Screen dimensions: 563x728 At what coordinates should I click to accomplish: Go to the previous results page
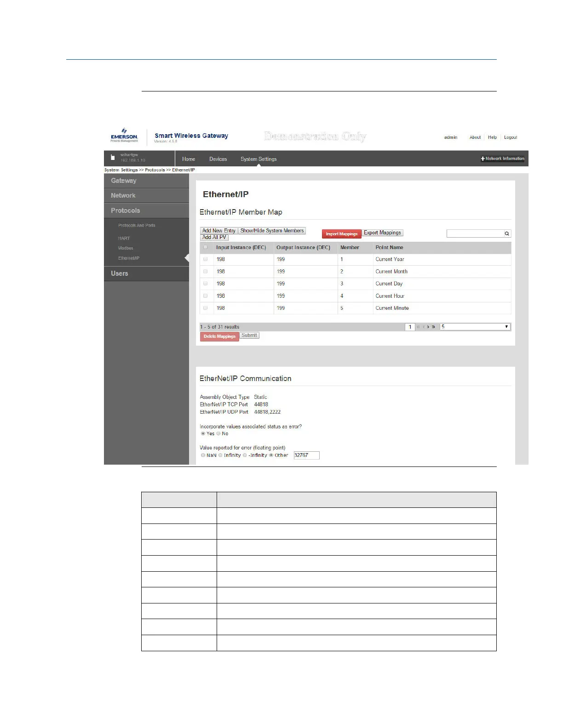[x=424, y=327]
